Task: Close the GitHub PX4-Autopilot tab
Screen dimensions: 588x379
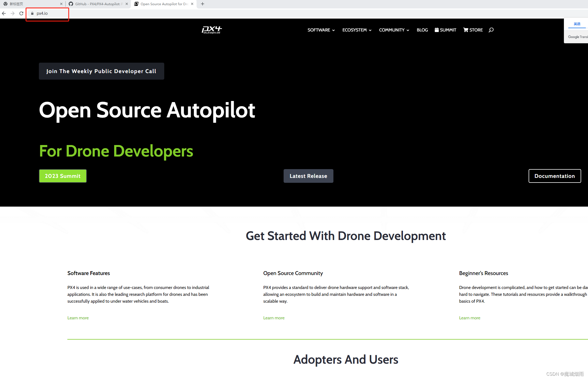Action: (127, 4)
